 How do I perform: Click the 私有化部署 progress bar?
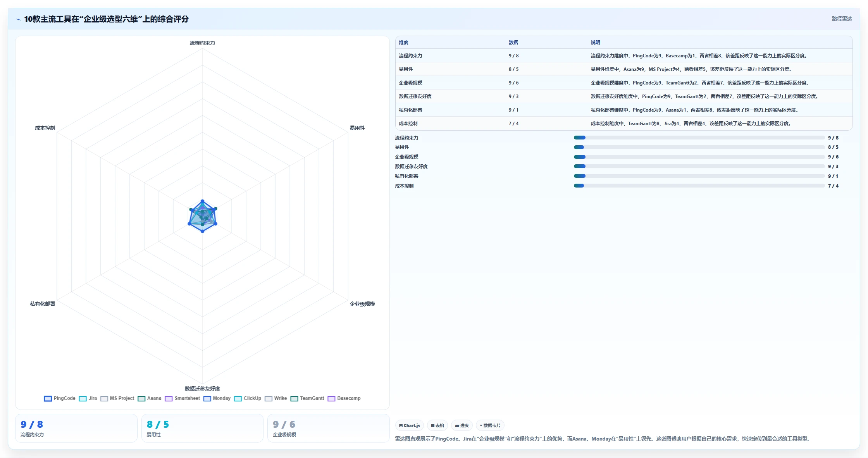coord(699,176)
